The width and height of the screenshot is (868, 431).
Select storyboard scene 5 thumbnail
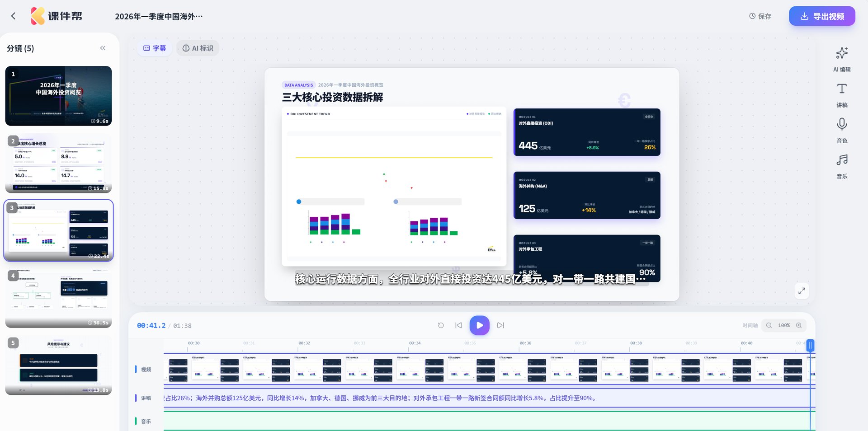58,365
